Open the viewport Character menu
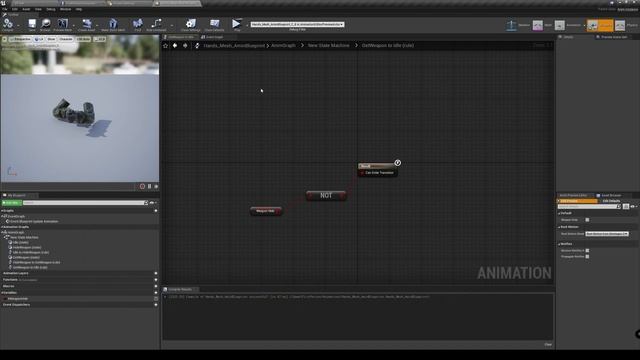The image size is (640, 360). pyautogui.click(x=65, y=39)
